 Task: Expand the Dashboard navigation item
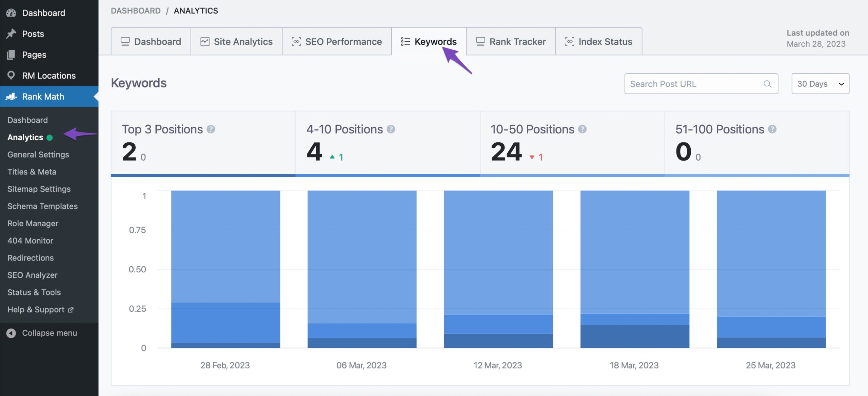pyautogui.click(x=44, y=12)
